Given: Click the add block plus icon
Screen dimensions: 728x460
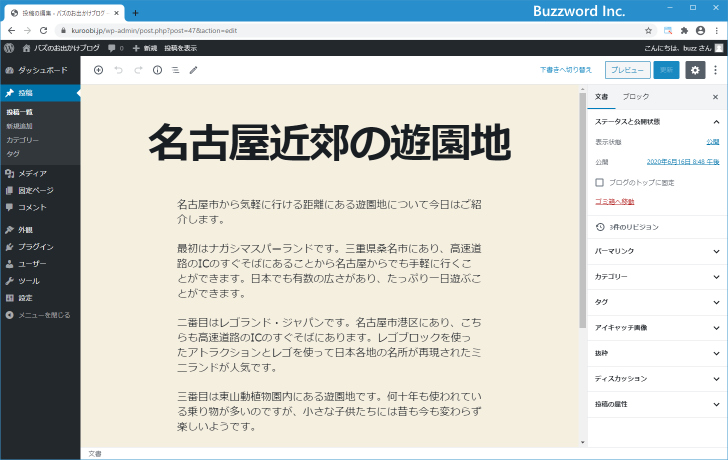Looking at the screenshot, I should point(98,70).
